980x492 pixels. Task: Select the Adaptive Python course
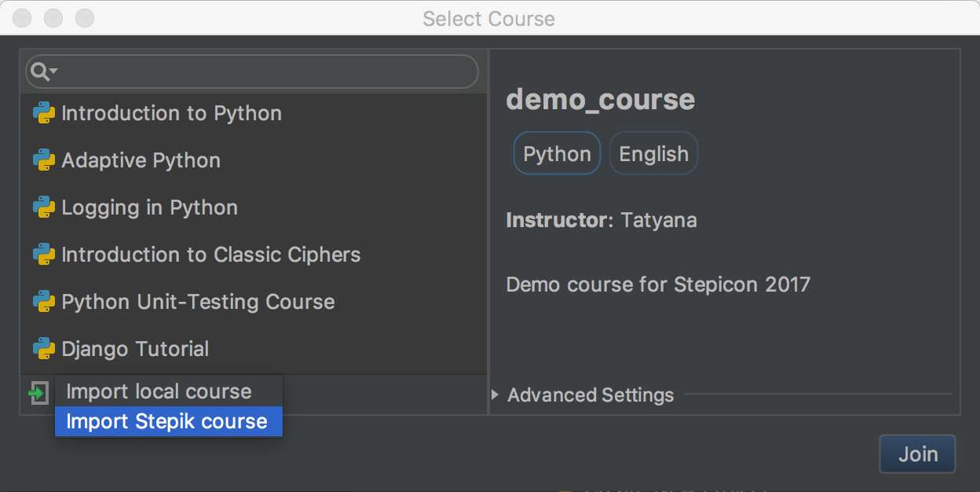click(x=254, y=160)
